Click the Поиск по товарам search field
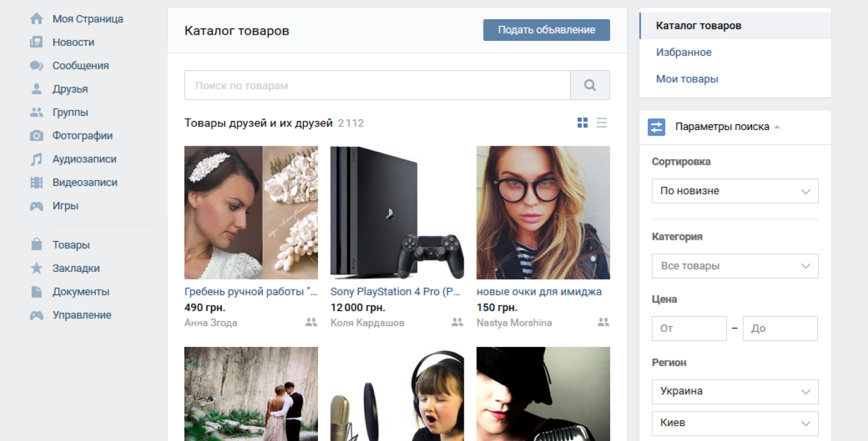Viewport: 868px width, 441px height. [x=378, y=85]
